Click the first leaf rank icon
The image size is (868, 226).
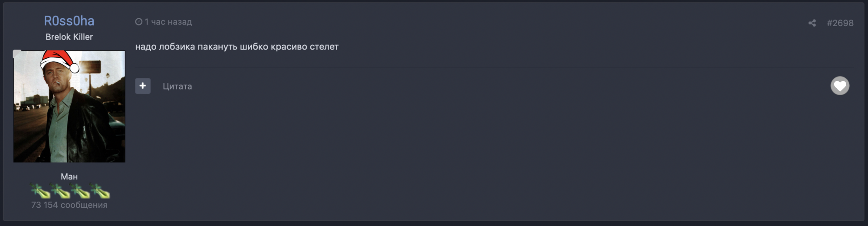40,190
